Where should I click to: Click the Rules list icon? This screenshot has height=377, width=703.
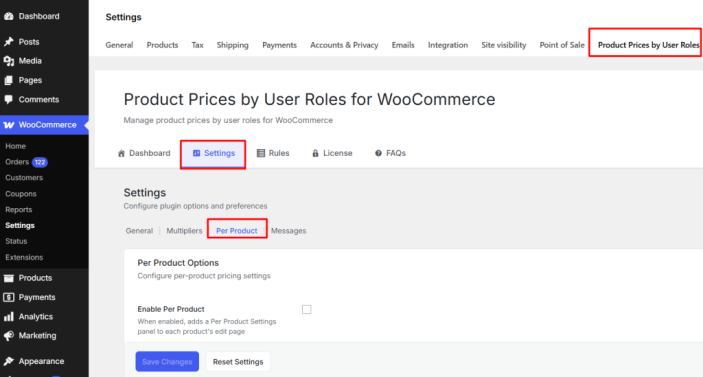pos(260,153)
